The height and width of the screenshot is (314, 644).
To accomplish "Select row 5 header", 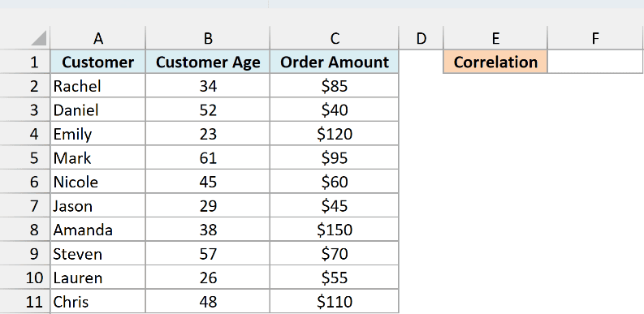I will (25, 157).
